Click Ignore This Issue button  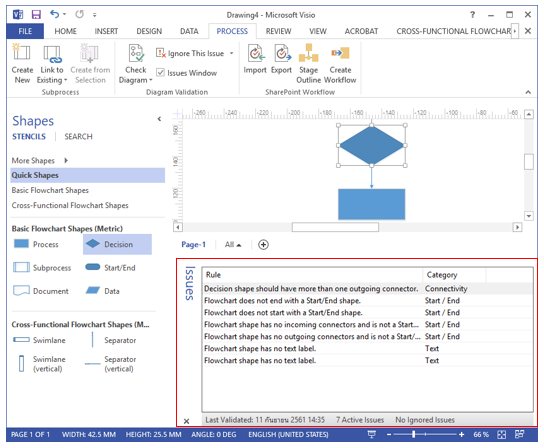pyautogui.click(x=190, y=53)
